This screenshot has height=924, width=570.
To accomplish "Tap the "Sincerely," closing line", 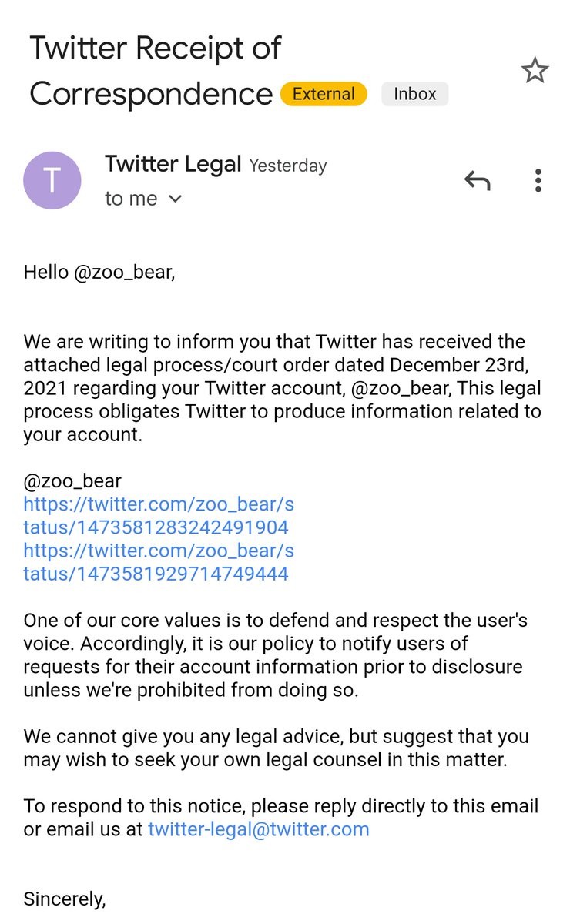I will 65,899.
